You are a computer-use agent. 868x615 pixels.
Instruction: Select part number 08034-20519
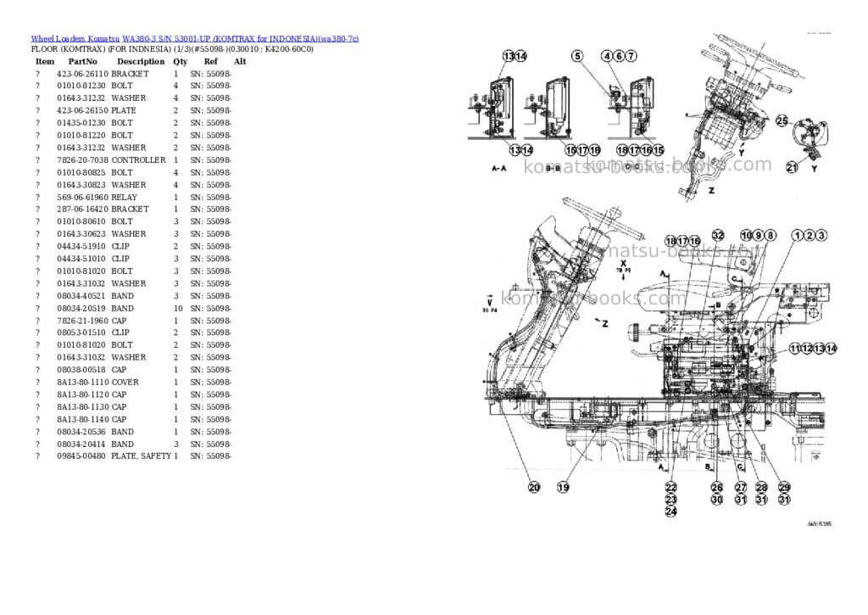point(81,309)
